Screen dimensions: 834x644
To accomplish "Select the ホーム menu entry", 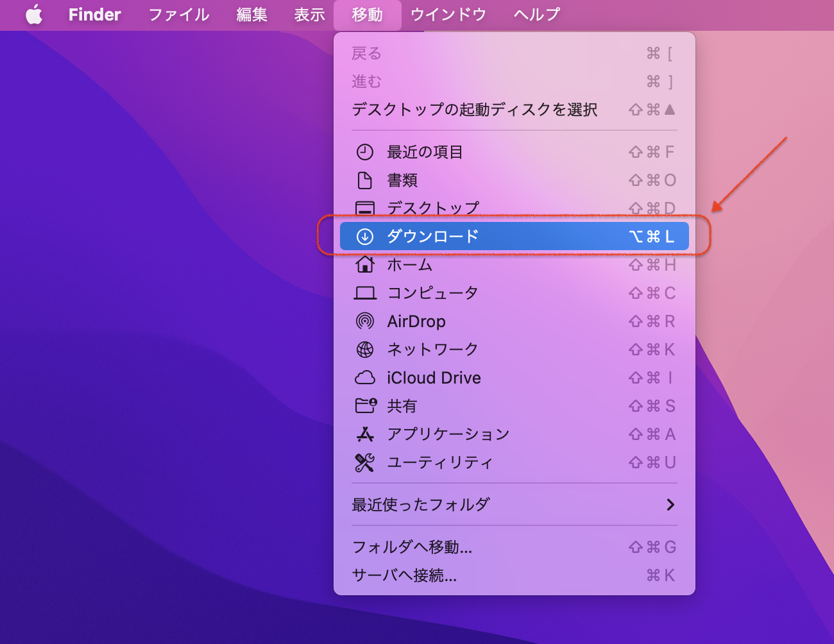I will click(514, 265).
